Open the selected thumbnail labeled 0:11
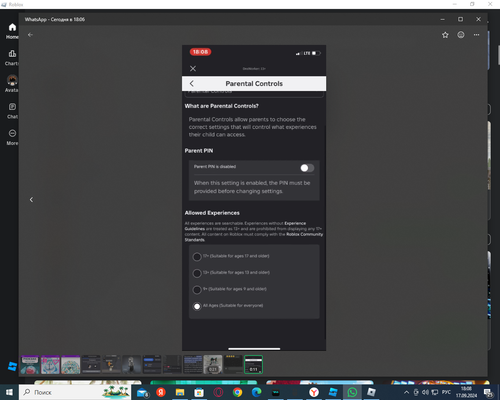The image size is (500, 400). [253, 365]
